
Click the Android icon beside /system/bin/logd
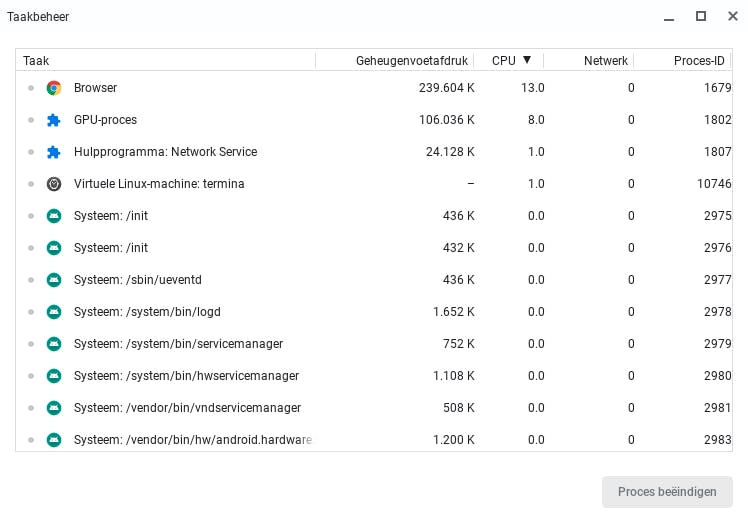[x=54, y=312]
